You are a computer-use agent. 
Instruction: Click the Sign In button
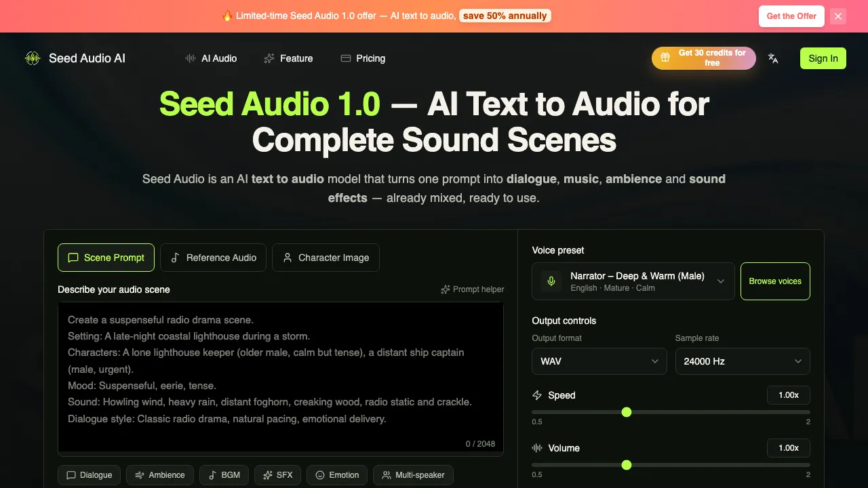pos(823,58)
